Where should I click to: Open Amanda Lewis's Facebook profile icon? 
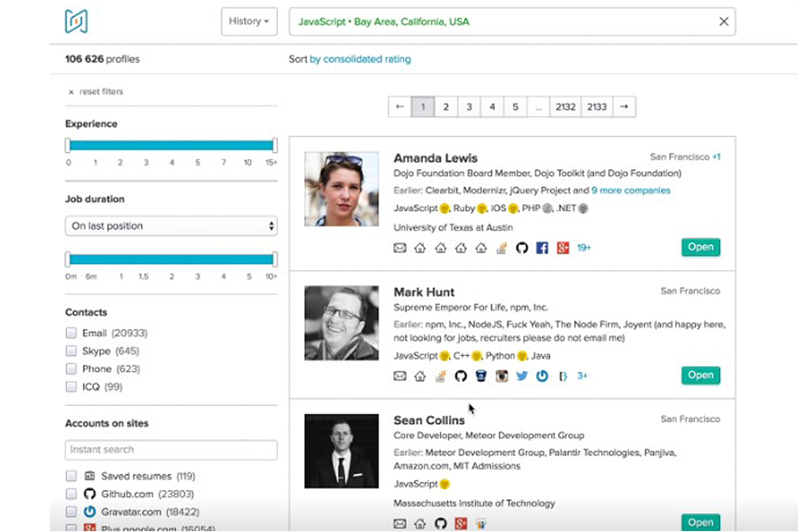click(x=542, y=248)
